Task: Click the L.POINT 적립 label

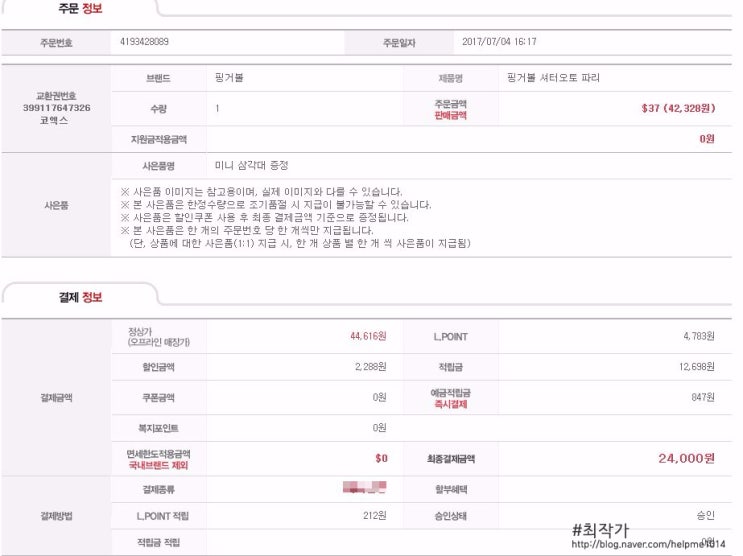Action: (163, 516)
